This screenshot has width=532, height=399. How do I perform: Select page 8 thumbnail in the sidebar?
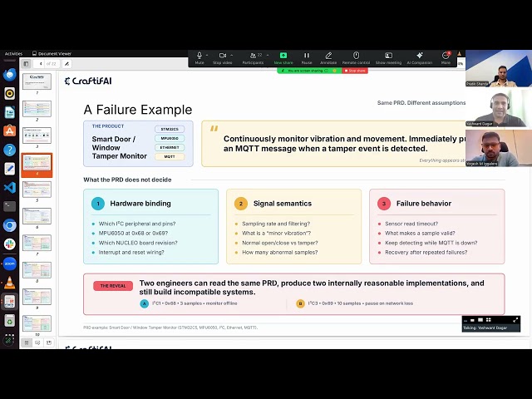pyautogui.click(x=37, y=270)
